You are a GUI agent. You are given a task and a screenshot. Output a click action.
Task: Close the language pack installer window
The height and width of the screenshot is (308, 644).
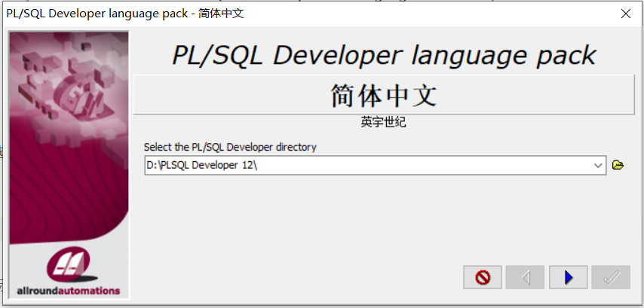coord(625,14)
